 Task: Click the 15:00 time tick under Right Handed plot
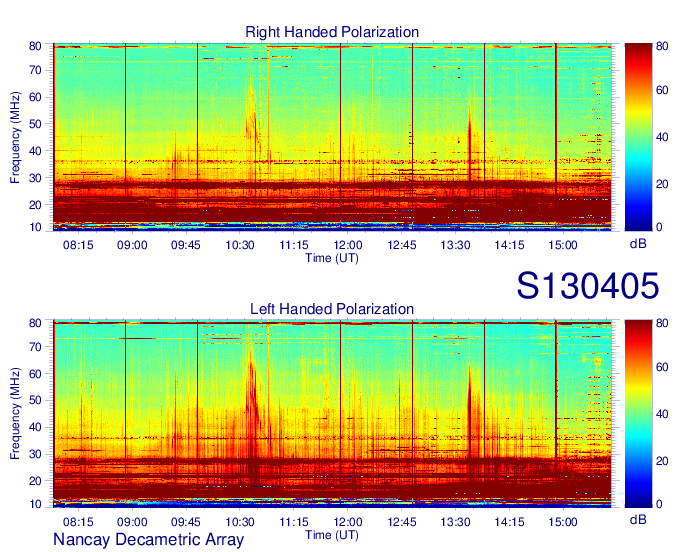pos(563,245)
